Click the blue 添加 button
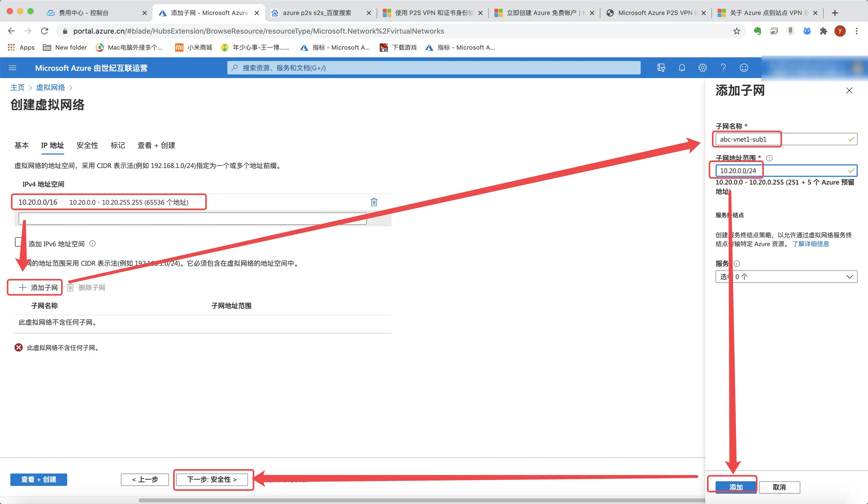Image resolution: width=868 pixels, height=504 pixels. (x=735, y=487)
